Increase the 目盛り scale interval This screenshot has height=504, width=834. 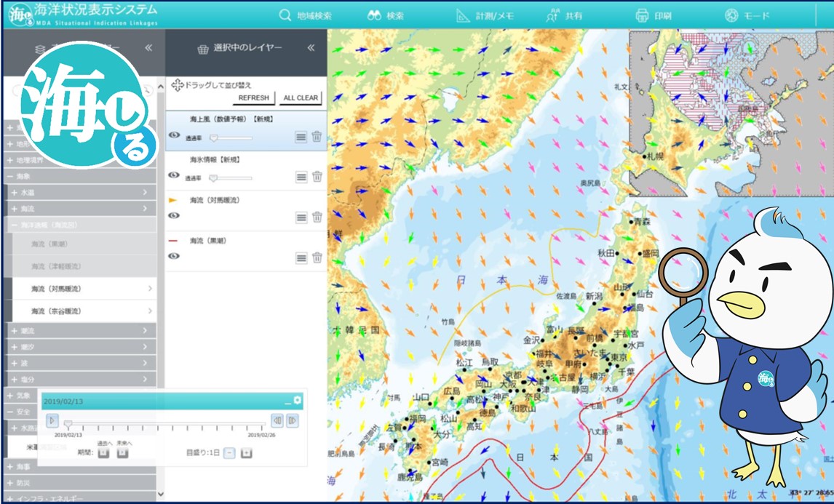[x=246, y=453]
